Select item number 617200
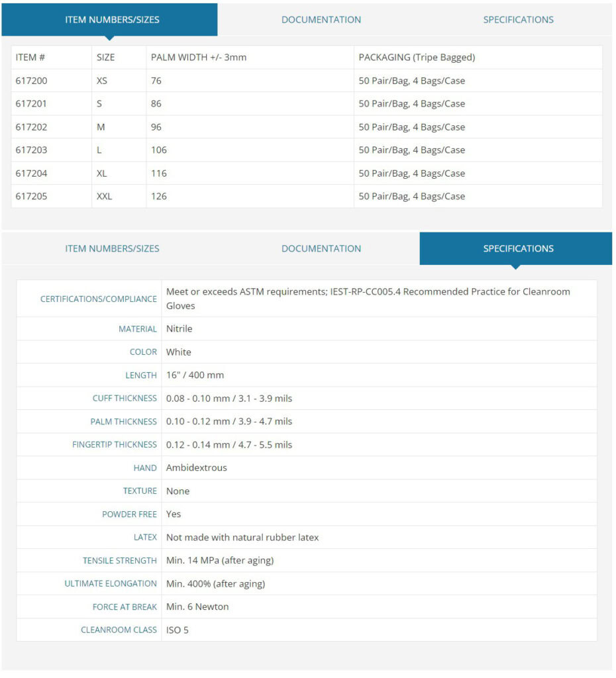The height and width of the screenshot is (678, 616). pyautogui.click(x=31, y=81)
